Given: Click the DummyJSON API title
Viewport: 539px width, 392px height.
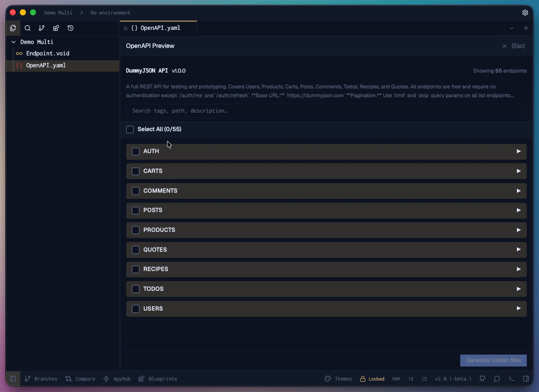Looking at the screenshot, I should pos(147,71).
